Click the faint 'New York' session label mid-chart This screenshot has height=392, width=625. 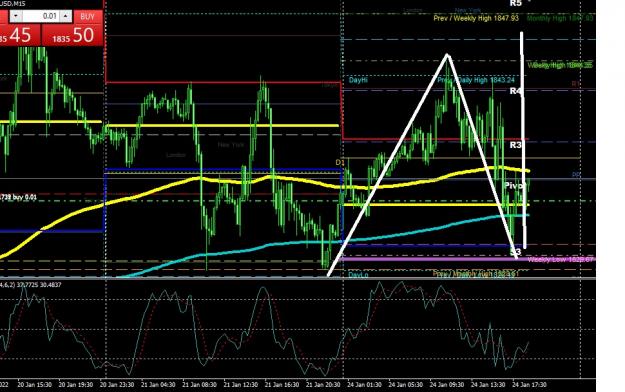coord(231,145)
